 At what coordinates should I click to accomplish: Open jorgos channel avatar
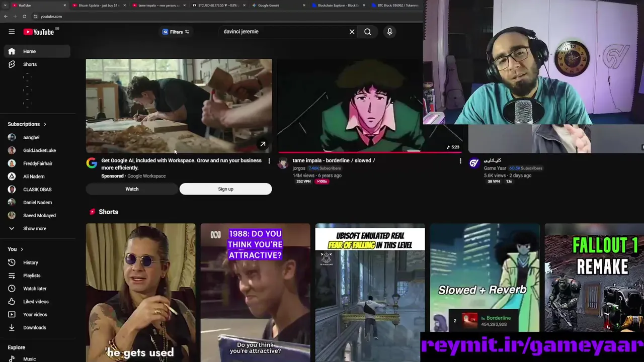283,163
